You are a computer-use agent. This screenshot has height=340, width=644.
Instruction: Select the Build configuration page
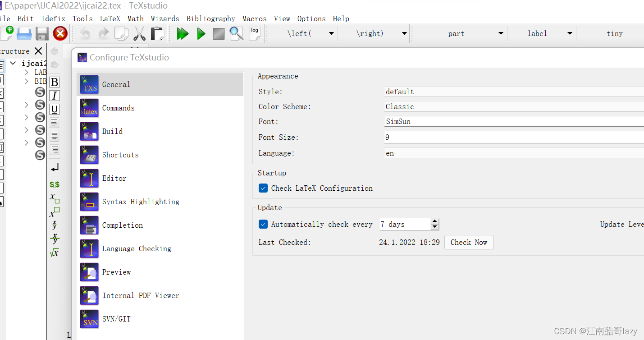tap(160, 131)
